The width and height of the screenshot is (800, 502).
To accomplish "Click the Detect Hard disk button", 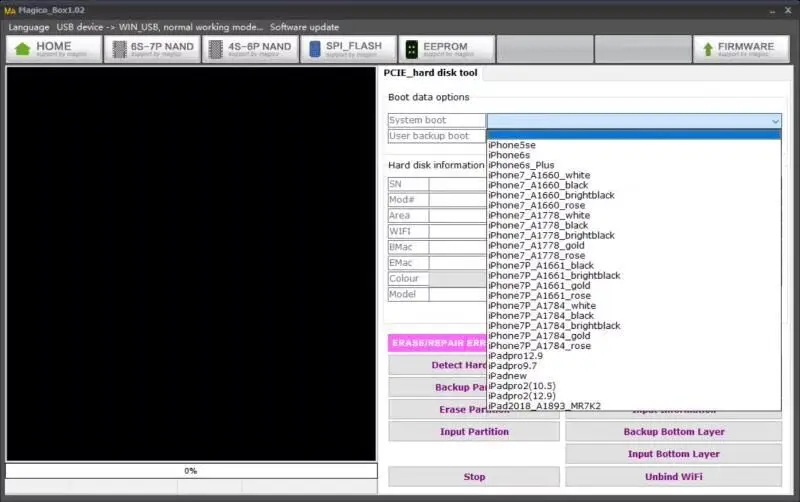I will (437, 365).
